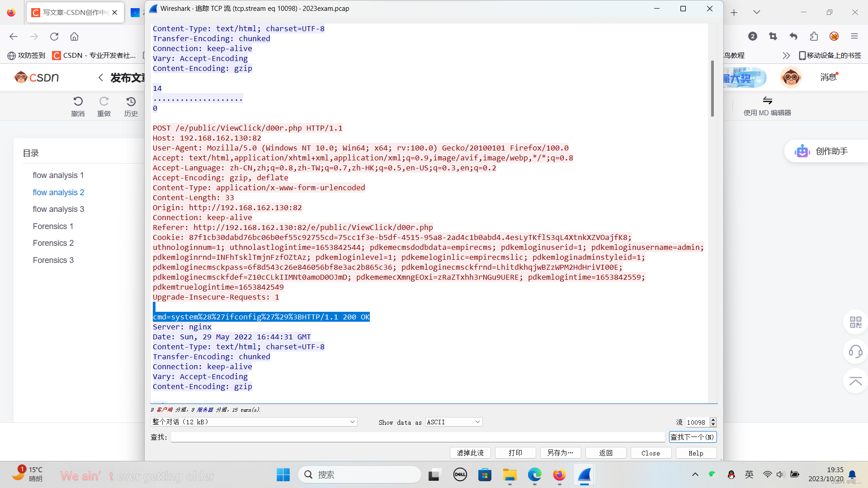The width and height of the screenshot is (868, 488).
Task: Open the conversation direction dropdown (整个对话)
Action: coord(254,422)
